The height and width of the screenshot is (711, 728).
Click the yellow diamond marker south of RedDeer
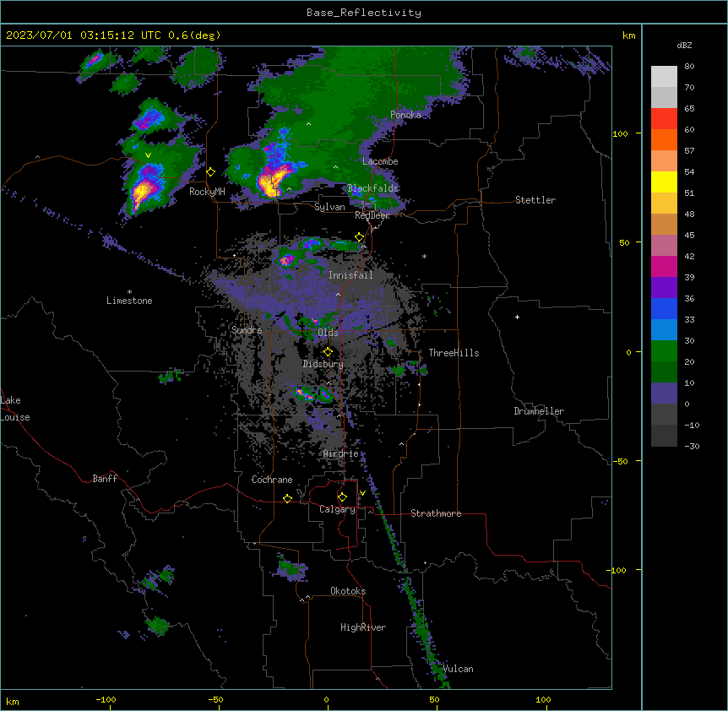360,237
